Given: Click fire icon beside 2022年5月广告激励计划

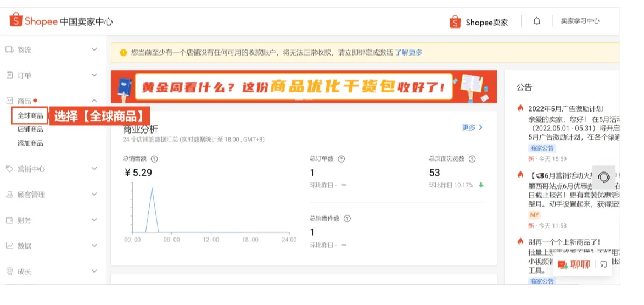Looking at the screenshot, I should [x=520, y=108].
